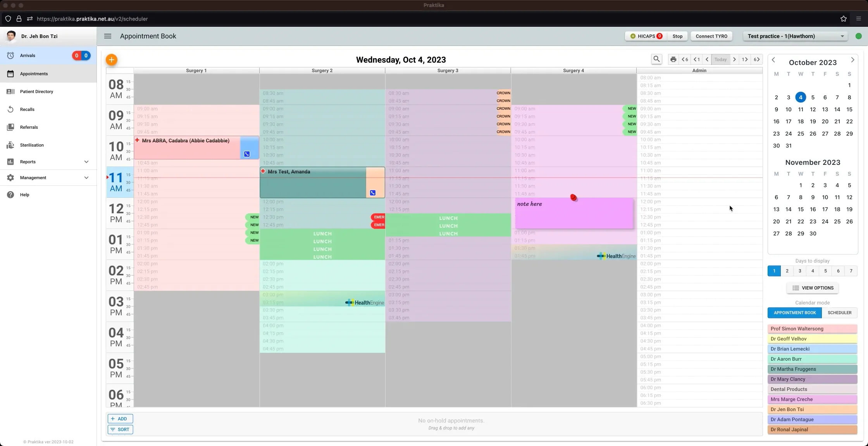
Task: Select 3 days to display
Action: [x=800, y=271]
